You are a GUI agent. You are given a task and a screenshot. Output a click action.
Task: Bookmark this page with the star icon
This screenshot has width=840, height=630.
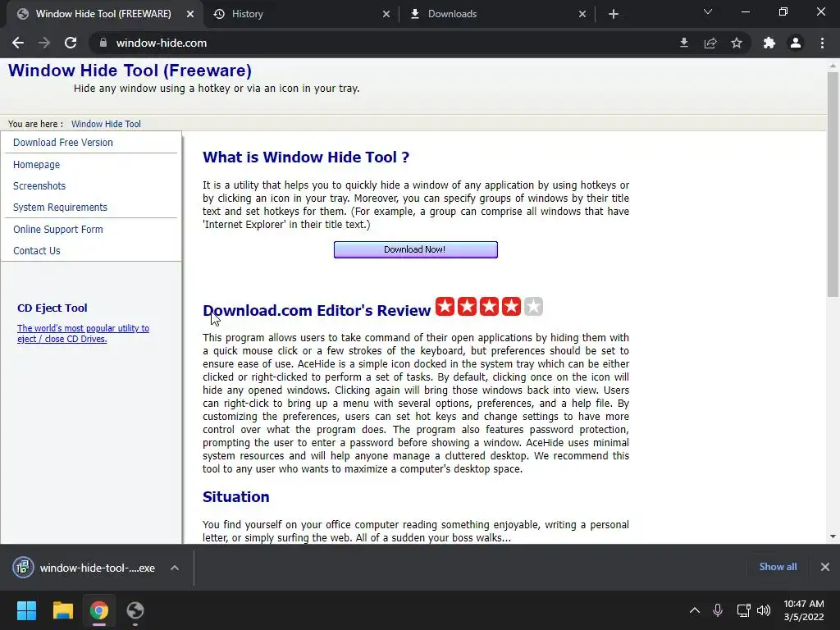point(737,43)
